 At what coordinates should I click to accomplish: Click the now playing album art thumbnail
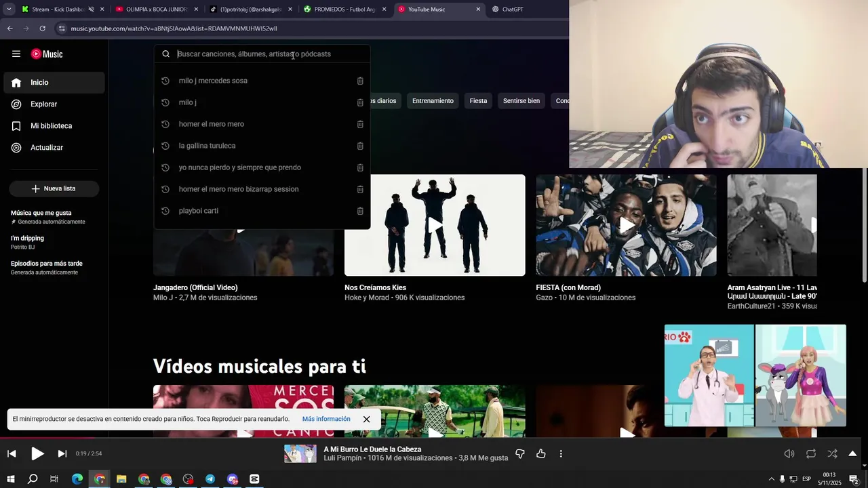pyautogui.click(x=300, y=453)
